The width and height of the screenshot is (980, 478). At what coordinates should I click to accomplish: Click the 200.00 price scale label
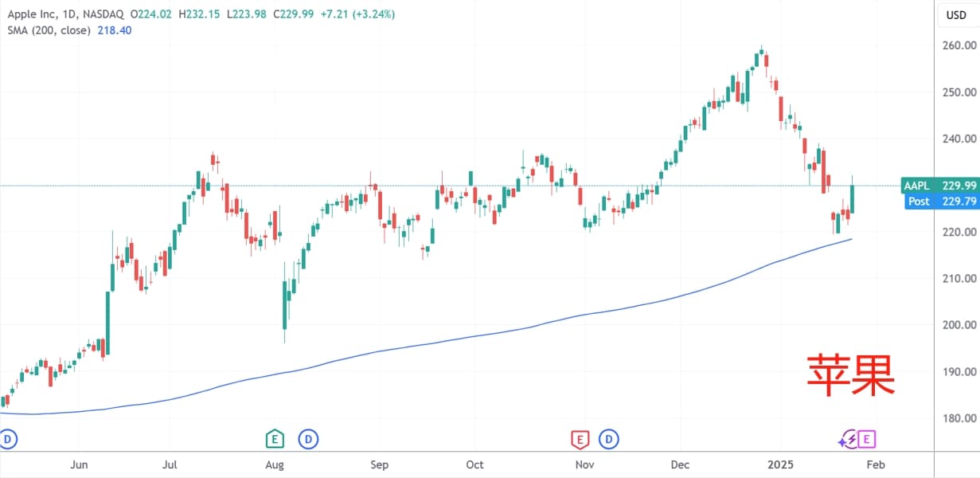(958, 325)
